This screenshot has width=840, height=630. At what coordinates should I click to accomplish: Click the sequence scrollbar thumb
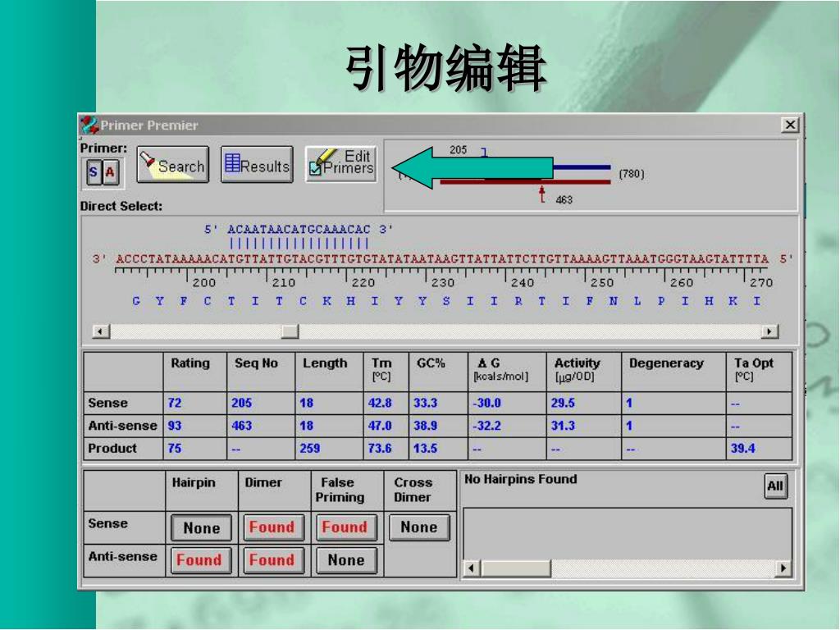pos(290,331)
